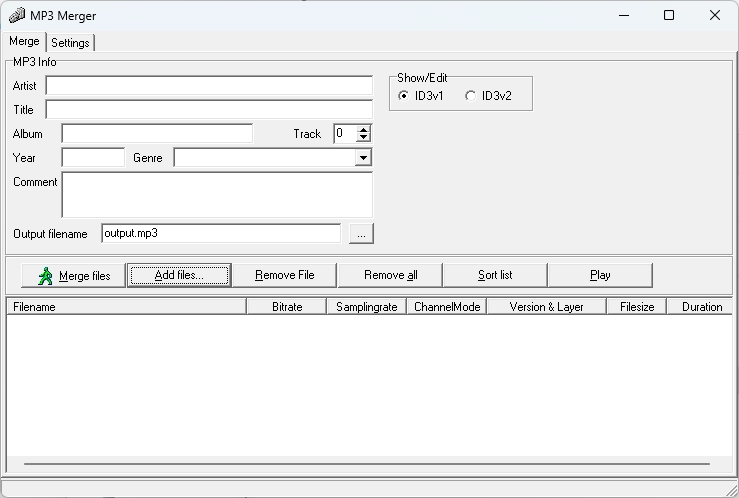Image resolution: width=739 pixels, height=498 pixels.
Task: Click the Bitrate column header
Action: point(287,307)
